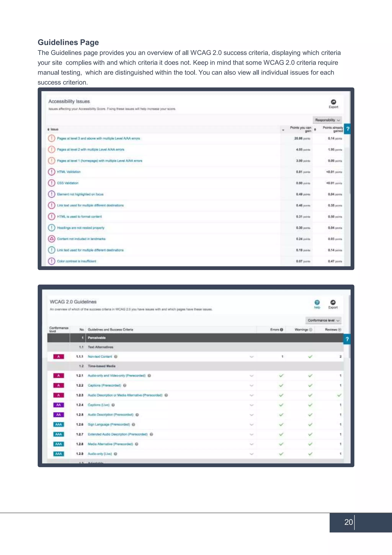Expand the 1.1.1 Non-text Content row chevron
Viewport: 392px width, 555px height.
coord(252,357)
